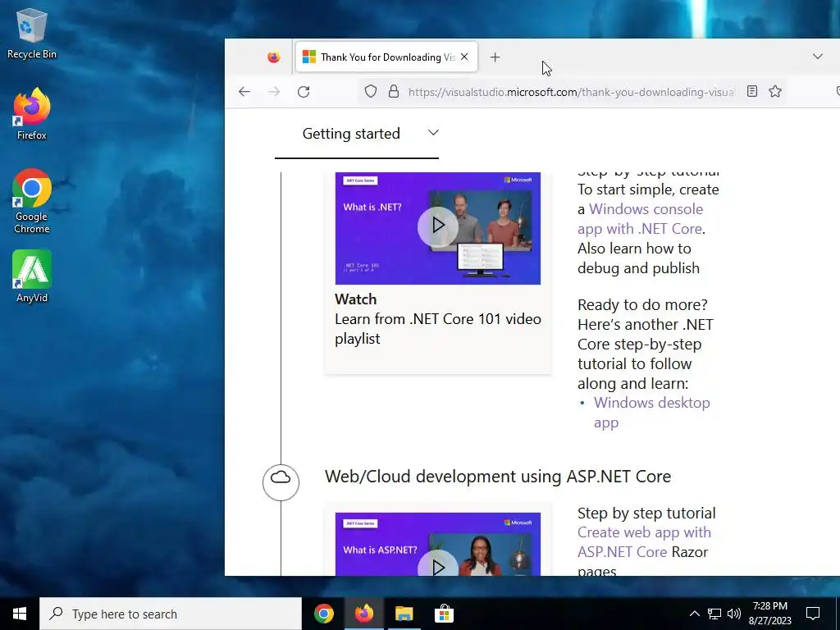The height and width of the screenshot is (630, 840).
Task: Open the What is .NET? video thumbnail
Action: tap(438, 228)
